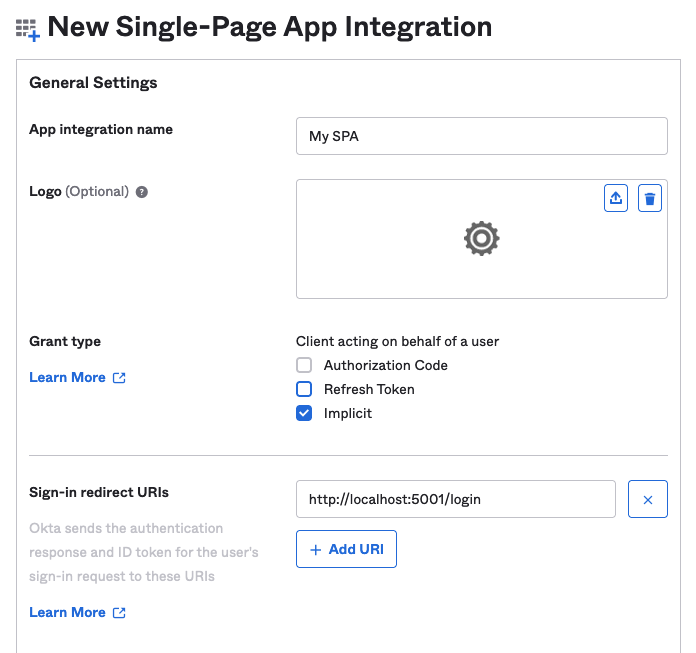Uncheck the Implicit grant type checkbox
The height and width of the screenshot is (653, 696).
pyautogui.click(x=304, y=413)
